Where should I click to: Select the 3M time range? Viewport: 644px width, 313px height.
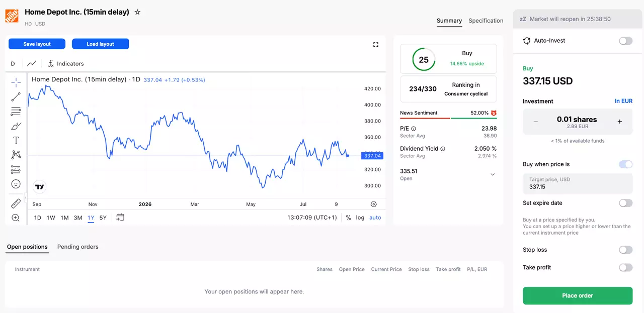click(78, 218)
